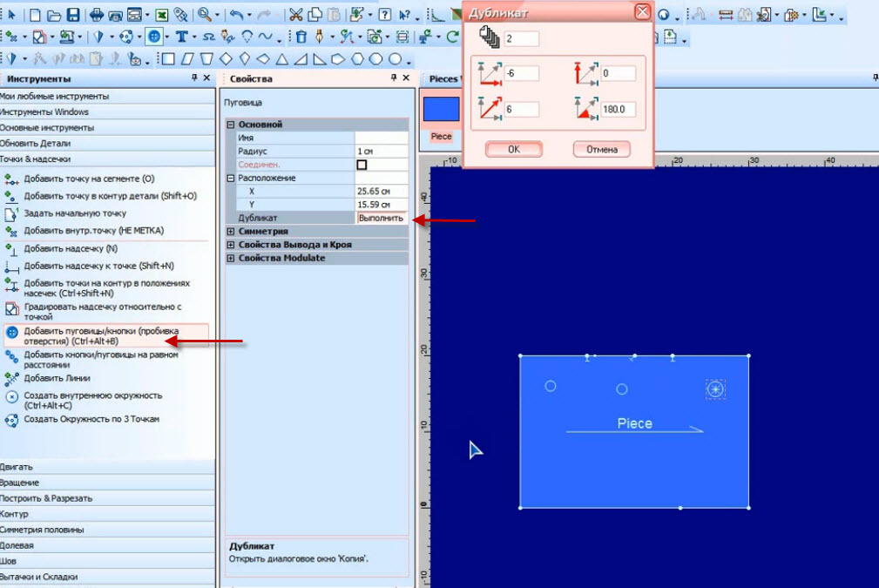Viewport: 879px width, 588px height.
Task: Select the blue Piece color thumbnail
Action: pyautogui.click(x=441, y=109)
